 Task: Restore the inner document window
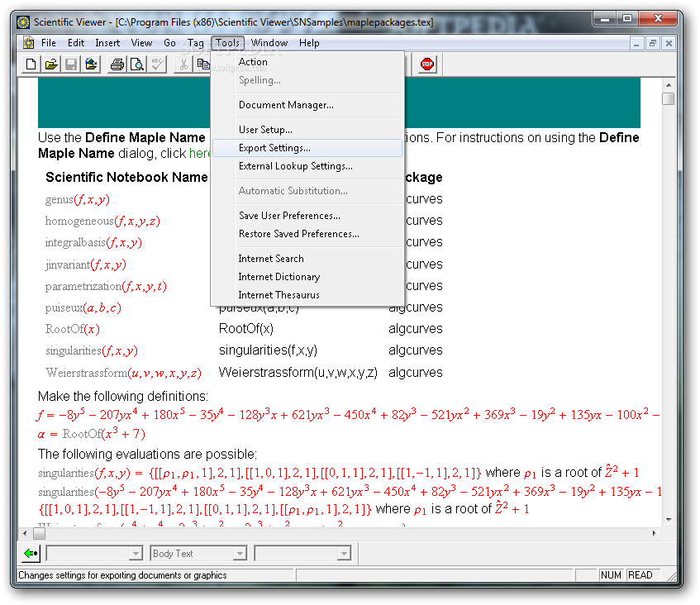tap(653, 43)
